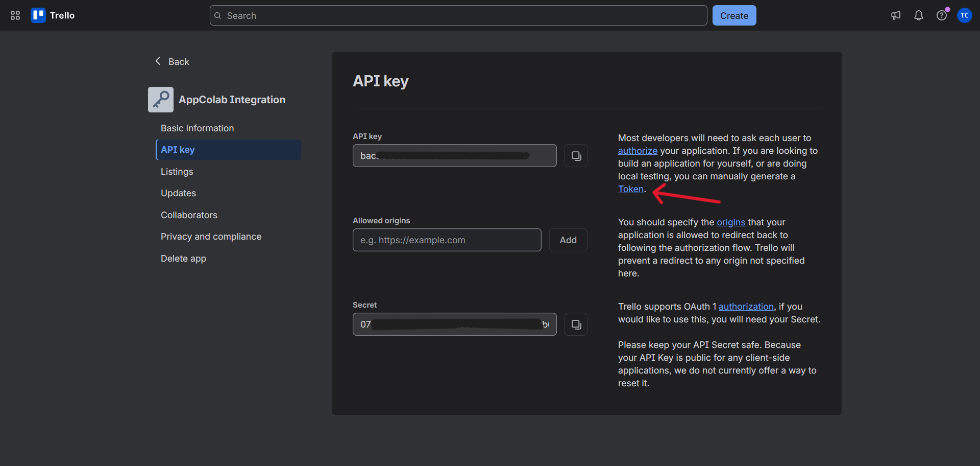The image size is (980, 466).
Task: Open Basic information section
Action: pos(198,128)
